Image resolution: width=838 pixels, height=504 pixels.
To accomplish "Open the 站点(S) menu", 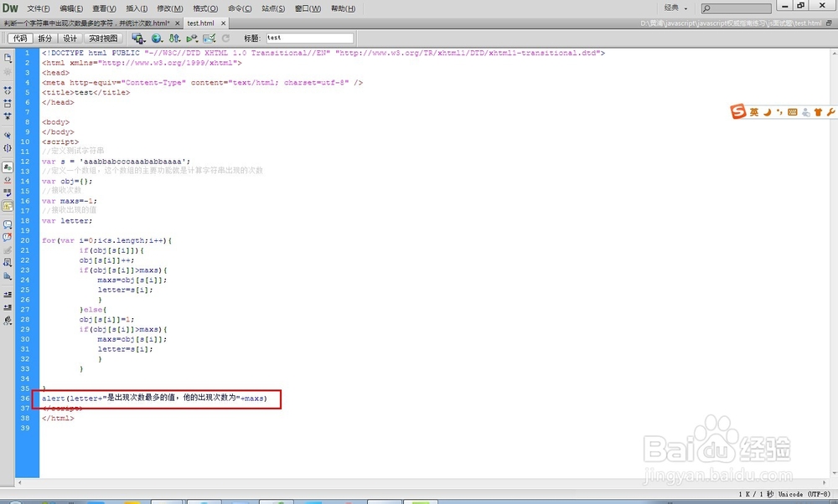I will coord(273,8).
